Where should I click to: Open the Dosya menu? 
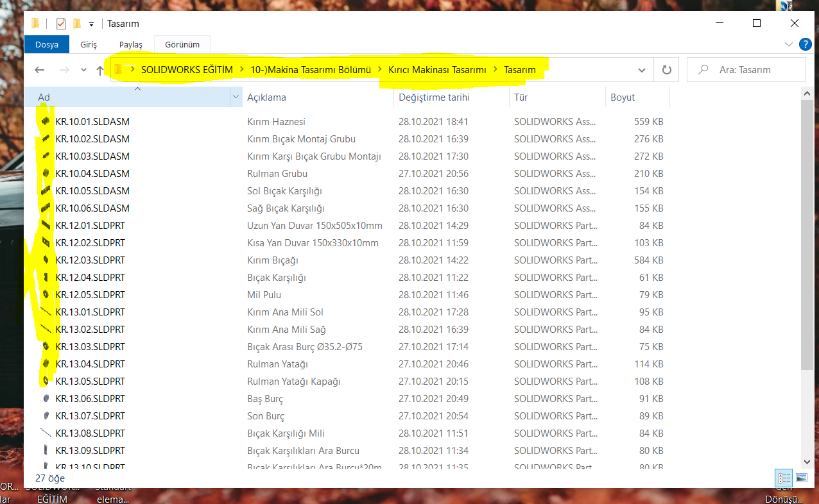[x=47, y=45]
